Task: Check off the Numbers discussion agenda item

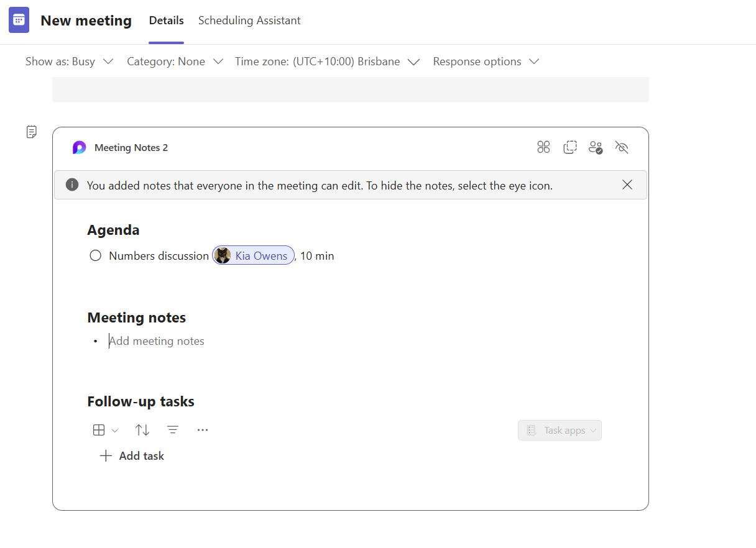Action: tap(95, 255)
